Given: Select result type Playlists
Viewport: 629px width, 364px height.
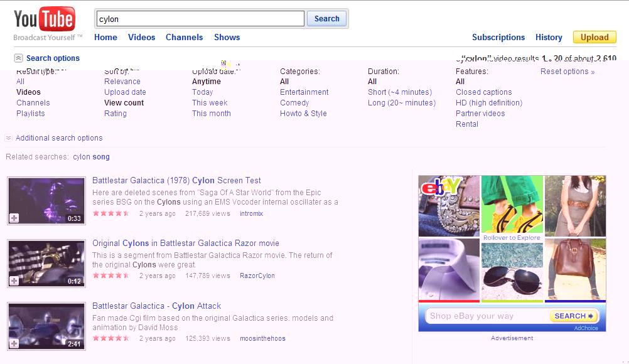Looking at the screenshot, I should point(31,114).
